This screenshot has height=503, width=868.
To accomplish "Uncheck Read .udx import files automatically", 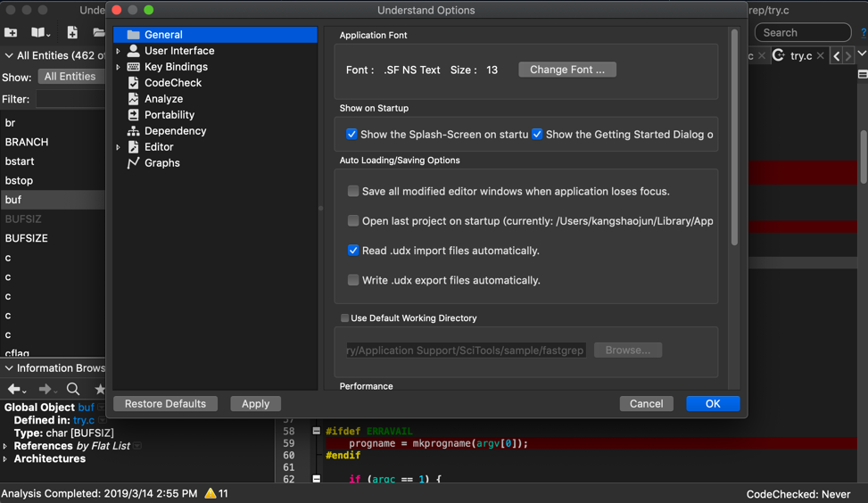I will pyautogui.click(x=353, y=251).
